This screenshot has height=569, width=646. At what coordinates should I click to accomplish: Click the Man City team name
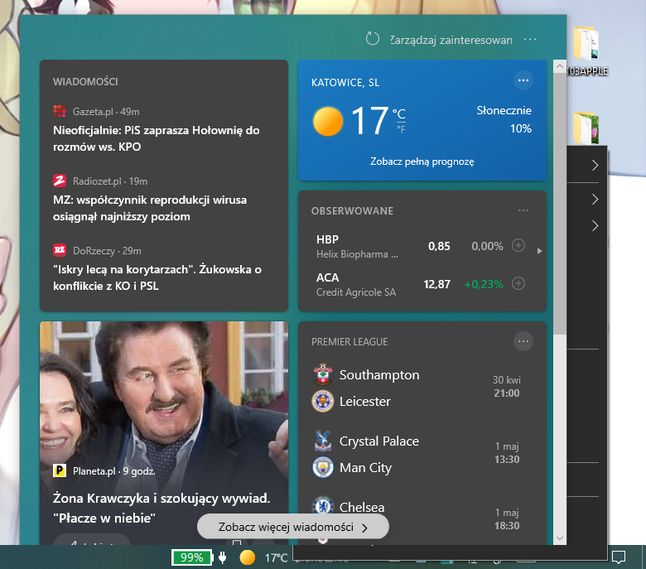(x=365, y=468)
